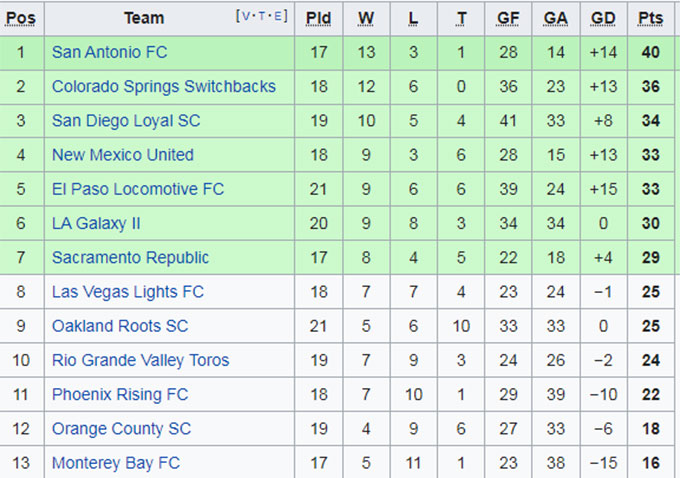Click the Pos column header

21,18
